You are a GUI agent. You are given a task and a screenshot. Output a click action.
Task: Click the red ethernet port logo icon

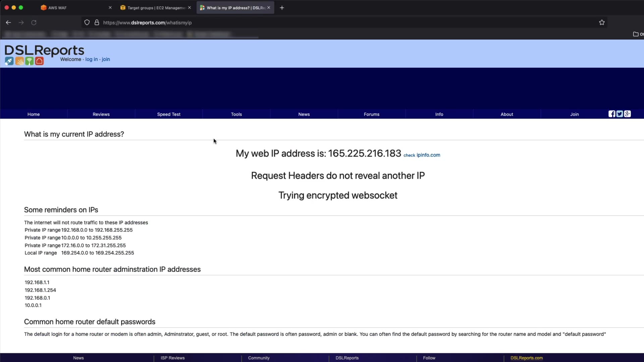pos(40,61)
